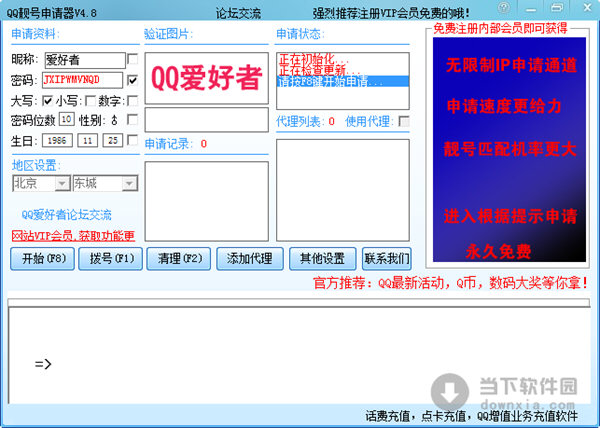Click the QQ爱好者 verification image
This screenshot has height=428, width=600.
click(207, 78)
